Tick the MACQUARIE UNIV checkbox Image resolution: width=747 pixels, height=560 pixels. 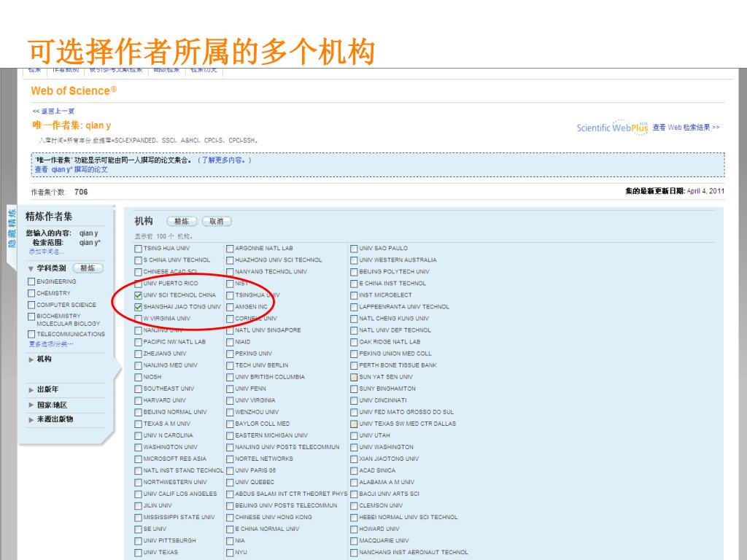pyautogui.click(x=354, y=541)
